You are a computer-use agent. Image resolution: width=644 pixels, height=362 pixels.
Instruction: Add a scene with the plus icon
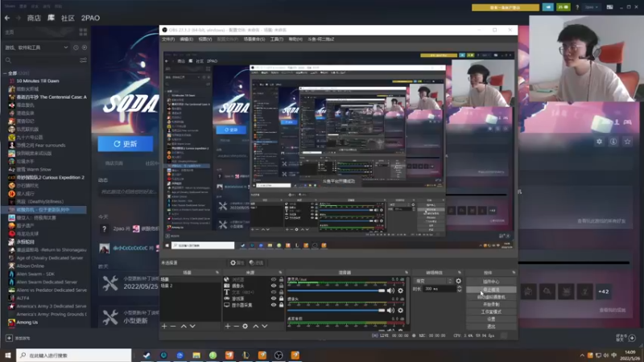tap(164, 327)
